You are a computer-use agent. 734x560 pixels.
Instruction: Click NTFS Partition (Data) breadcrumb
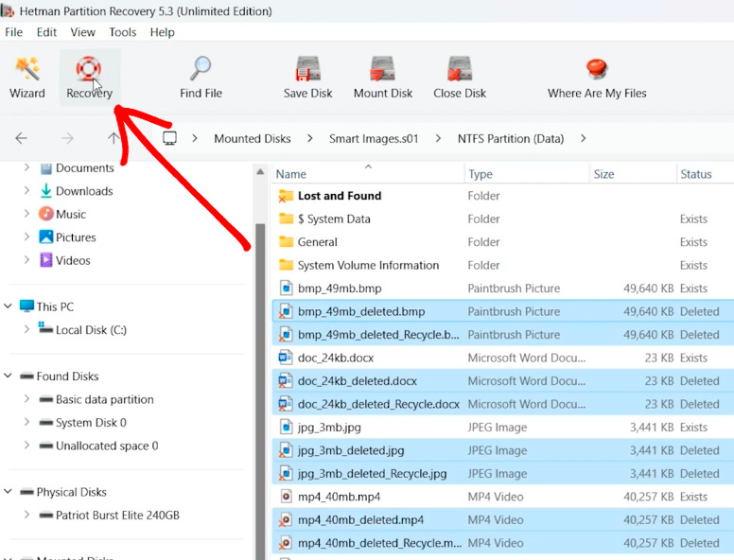[511, 139]
